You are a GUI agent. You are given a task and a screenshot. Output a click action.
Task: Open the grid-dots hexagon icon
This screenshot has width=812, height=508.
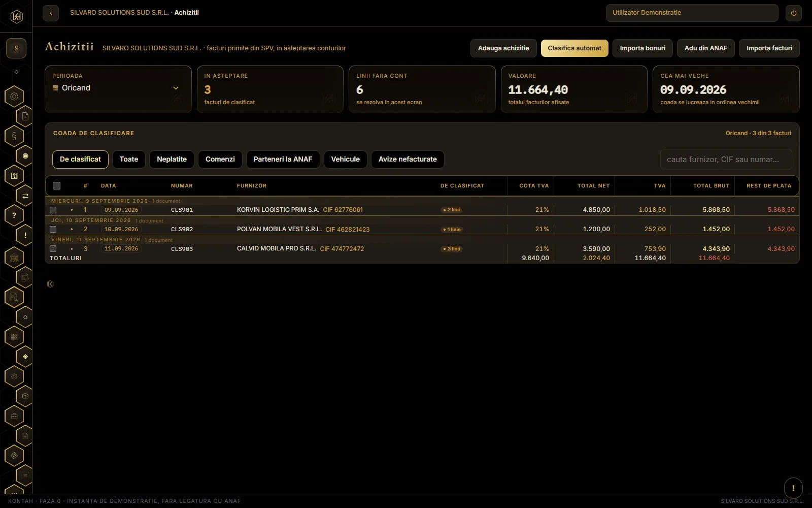(x=14, y=336)
